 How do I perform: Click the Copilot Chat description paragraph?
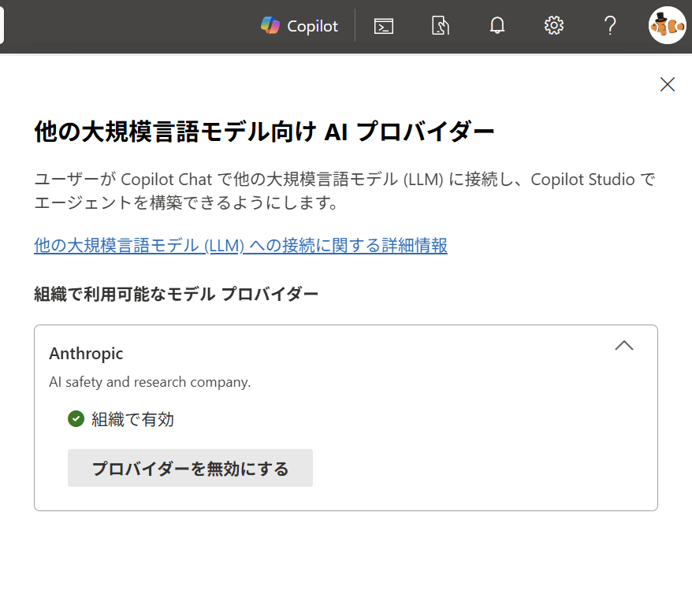coord(344,191)
